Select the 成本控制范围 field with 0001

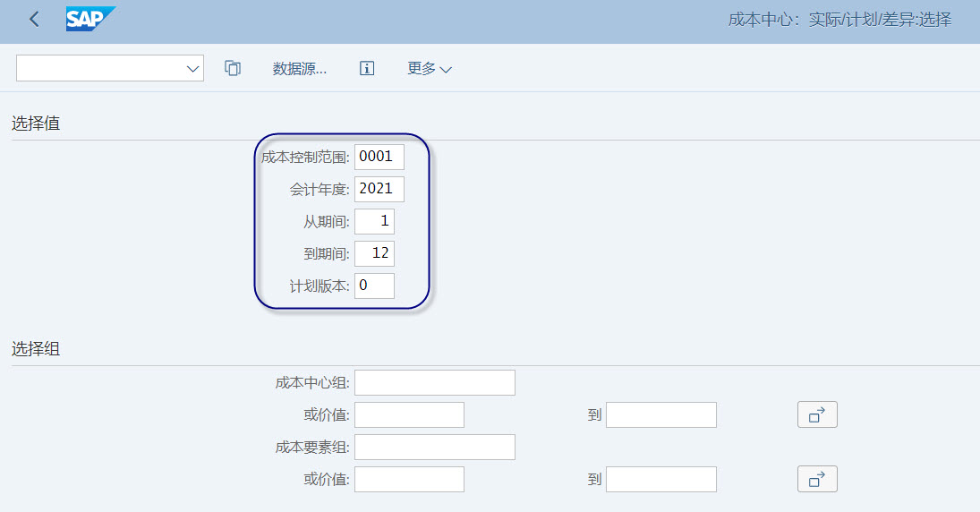(379, 157)
